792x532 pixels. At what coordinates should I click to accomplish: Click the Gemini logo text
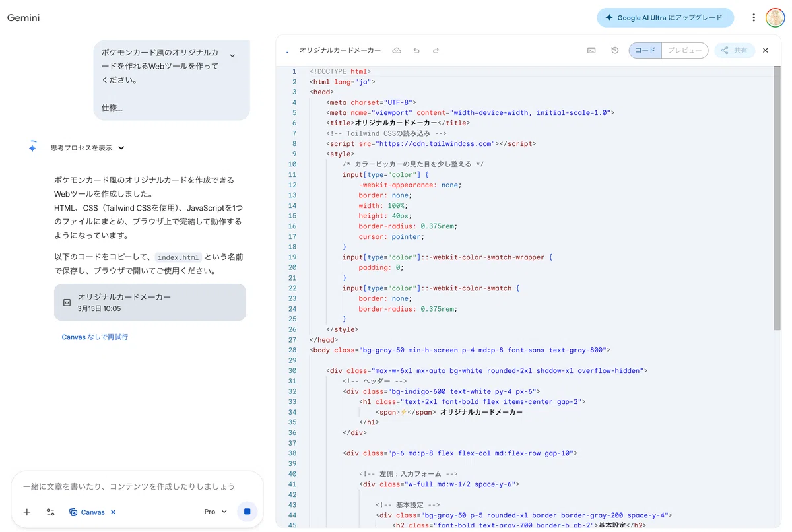click(24, 18)
